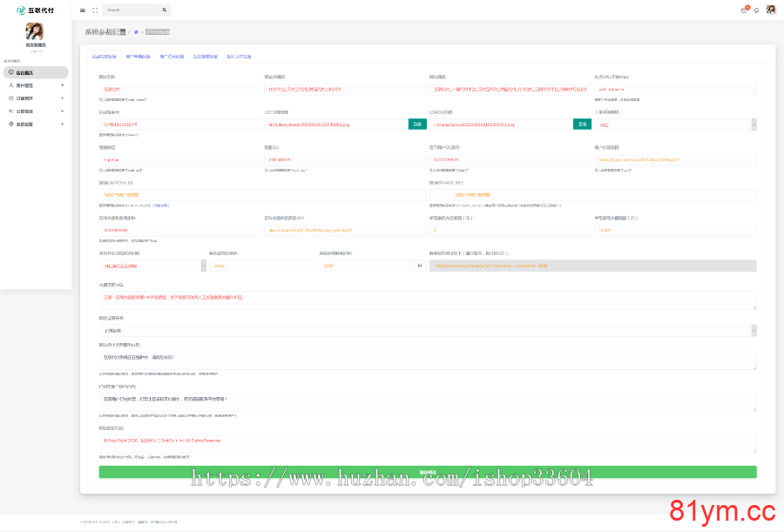
Task: Click the copyright footer text area
Action: (x=427, y=443)
